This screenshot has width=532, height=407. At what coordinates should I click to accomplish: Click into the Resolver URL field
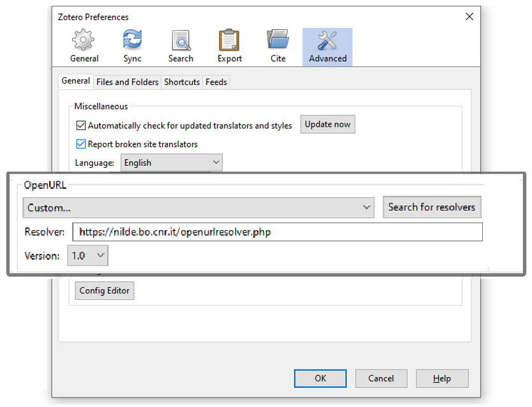tap(277, 232)
